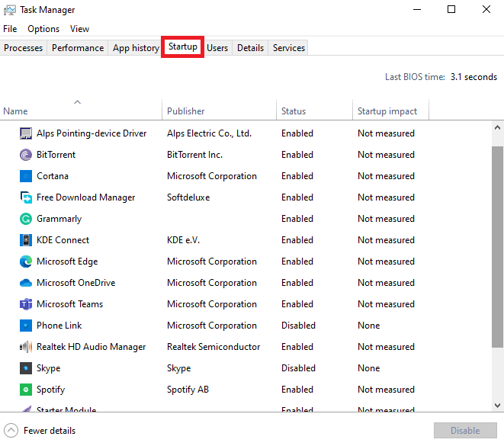Click the KDE Connect icon

[26, 240]
